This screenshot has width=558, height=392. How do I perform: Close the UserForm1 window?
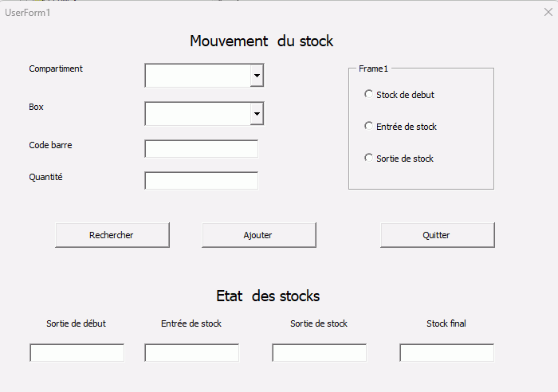coord(548,12)
